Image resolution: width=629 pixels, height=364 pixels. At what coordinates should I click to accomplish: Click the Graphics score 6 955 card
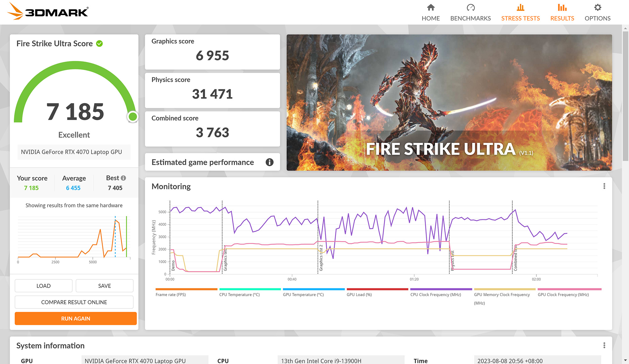pos(212,52)
